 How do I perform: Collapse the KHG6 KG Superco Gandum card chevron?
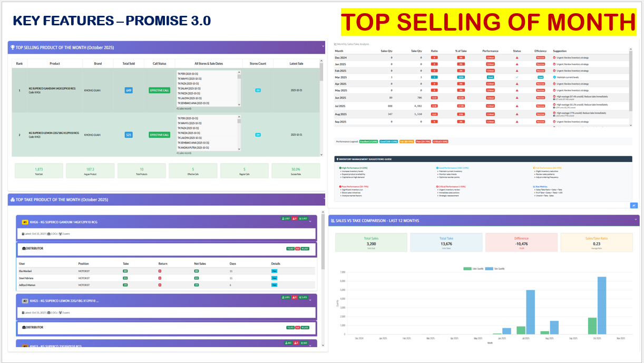point(310,222)
